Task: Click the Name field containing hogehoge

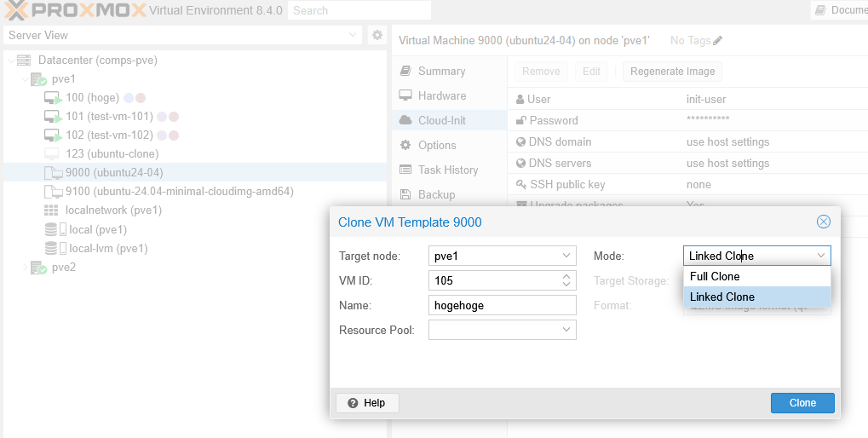Action: [502, 305]
